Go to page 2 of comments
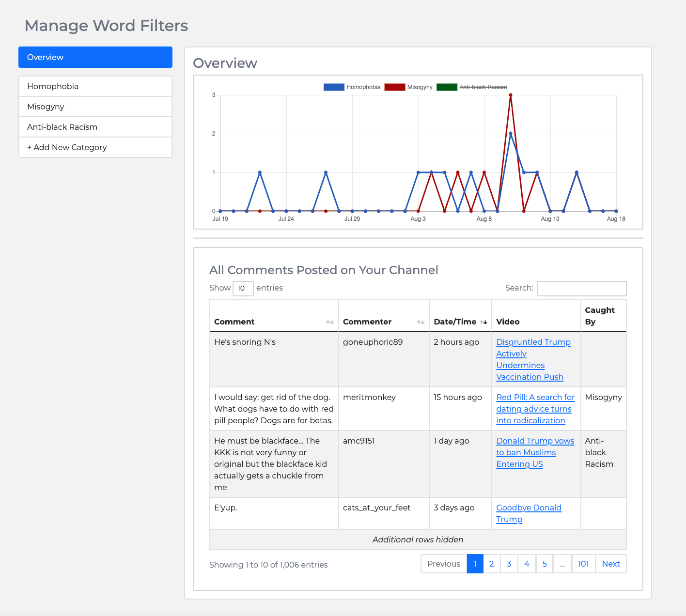 pos(491,564)
